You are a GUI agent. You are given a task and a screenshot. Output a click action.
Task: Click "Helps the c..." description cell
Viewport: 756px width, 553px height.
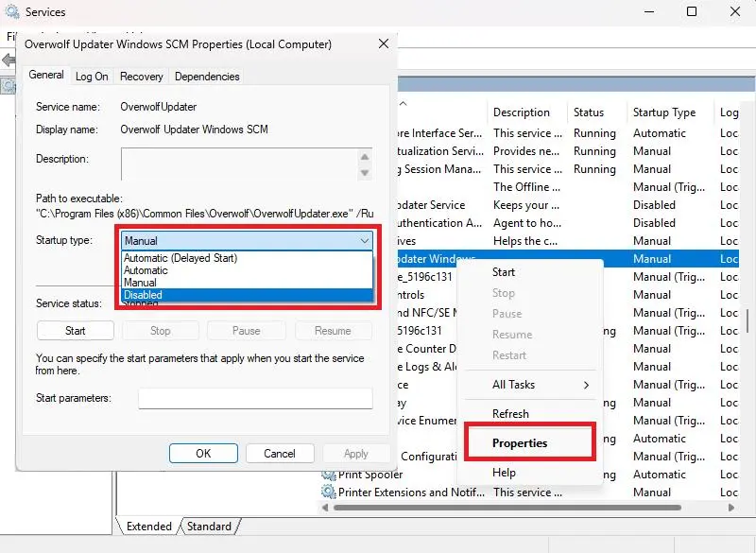525,241
